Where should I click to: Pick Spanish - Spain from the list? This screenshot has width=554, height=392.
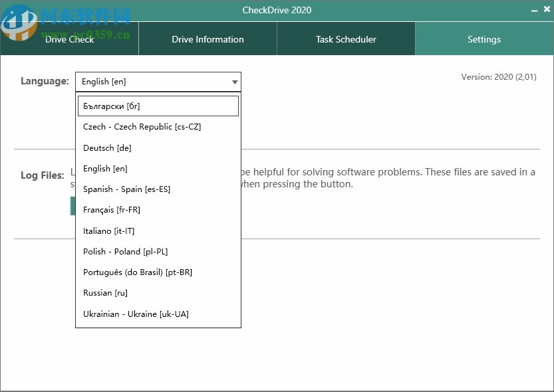point(158,189)
